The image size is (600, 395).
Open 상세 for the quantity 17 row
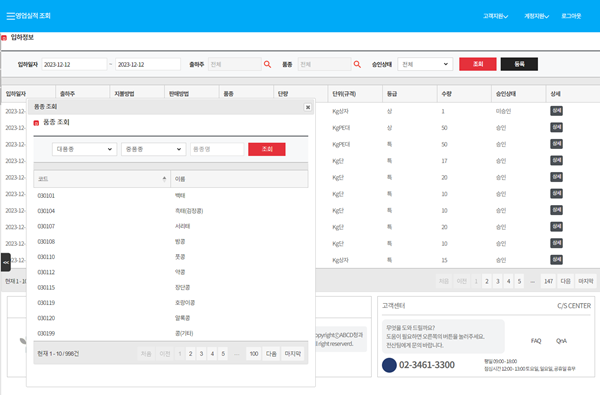point(556,160)
